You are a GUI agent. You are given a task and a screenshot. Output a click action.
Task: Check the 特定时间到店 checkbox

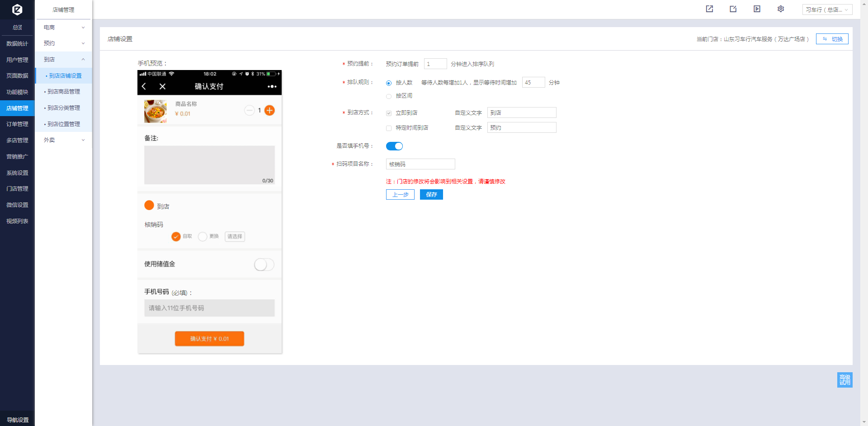[x=389, y=128]
